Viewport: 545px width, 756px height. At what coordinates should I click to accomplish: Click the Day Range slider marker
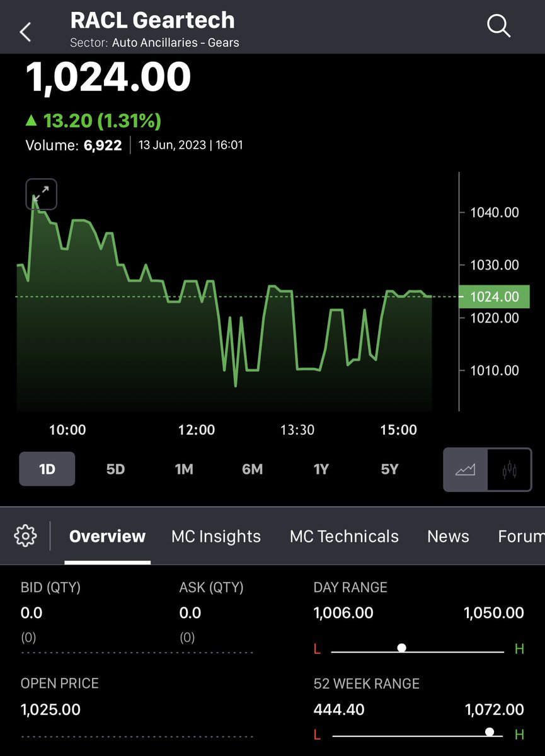pos(402,648)
